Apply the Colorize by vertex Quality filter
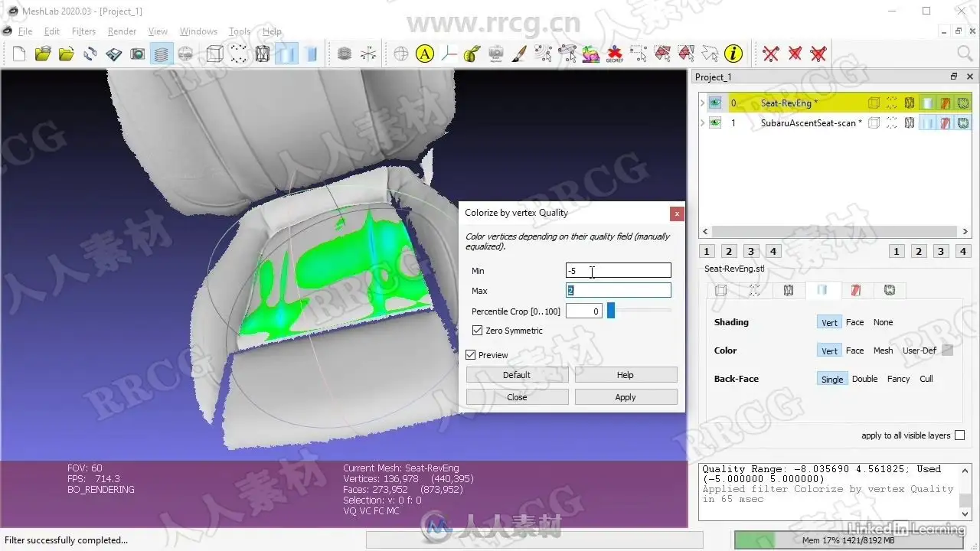The width and height of the screenshot is (980, 551). tap(626, 397)
